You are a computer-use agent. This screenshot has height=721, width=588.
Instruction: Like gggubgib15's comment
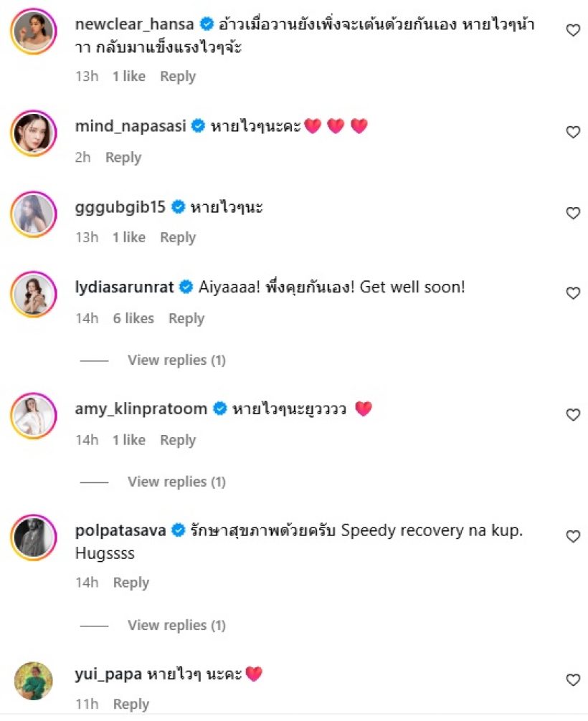[x=573, y=213]
